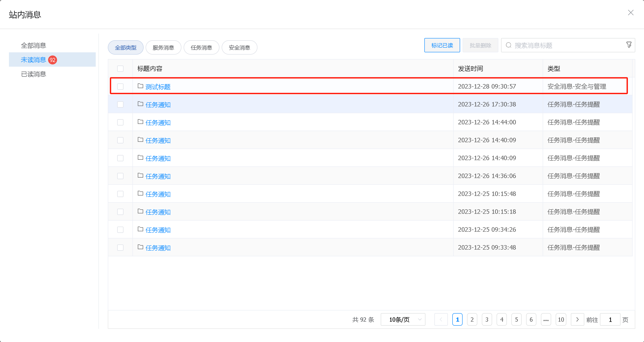Click folder icon of the 17:30:38 message

pos(140,104)
